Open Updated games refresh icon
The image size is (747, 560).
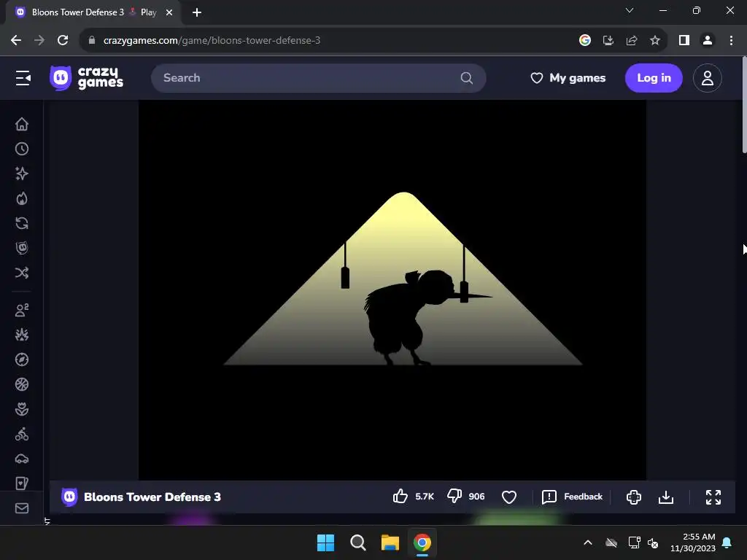pyautogui.click(x=22, y=223)
